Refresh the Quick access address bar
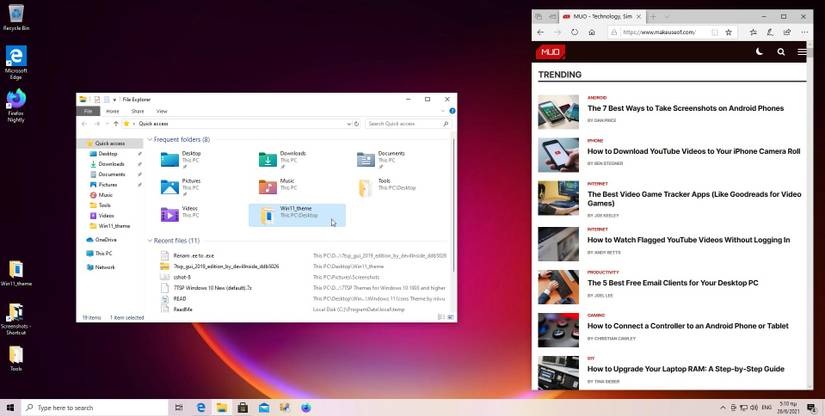Viewport: 825px width, 416px height. point(357,124)
